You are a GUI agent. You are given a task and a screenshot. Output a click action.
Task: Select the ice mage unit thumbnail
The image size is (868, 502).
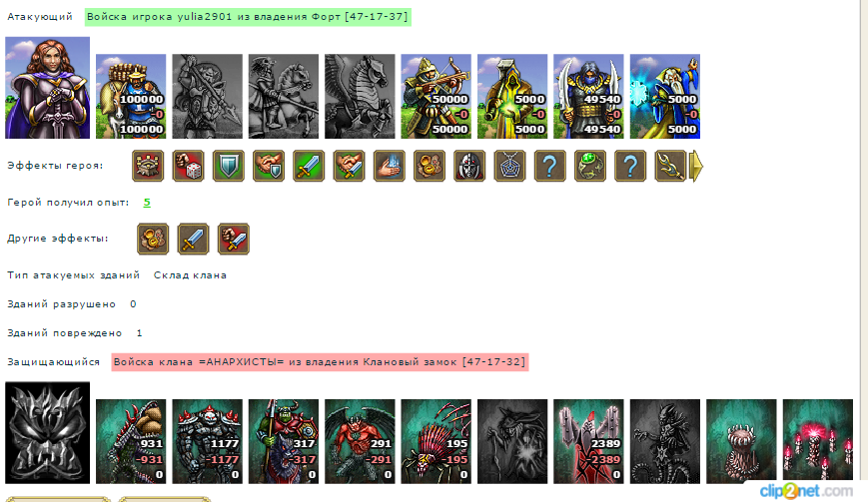click(665, 96)
